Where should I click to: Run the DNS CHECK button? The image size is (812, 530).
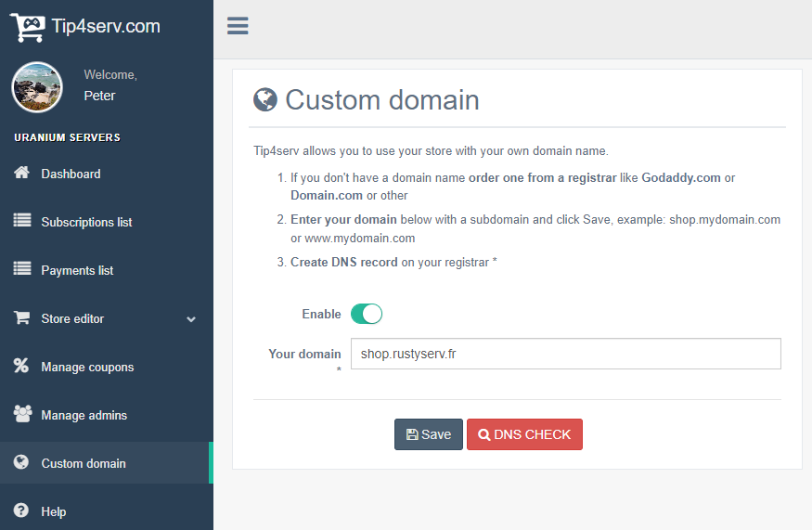tap(524, 434)
